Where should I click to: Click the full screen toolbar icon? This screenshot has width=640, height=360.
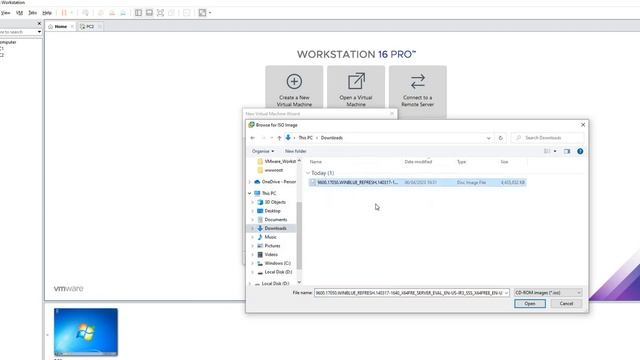click(x=160, y=13)
